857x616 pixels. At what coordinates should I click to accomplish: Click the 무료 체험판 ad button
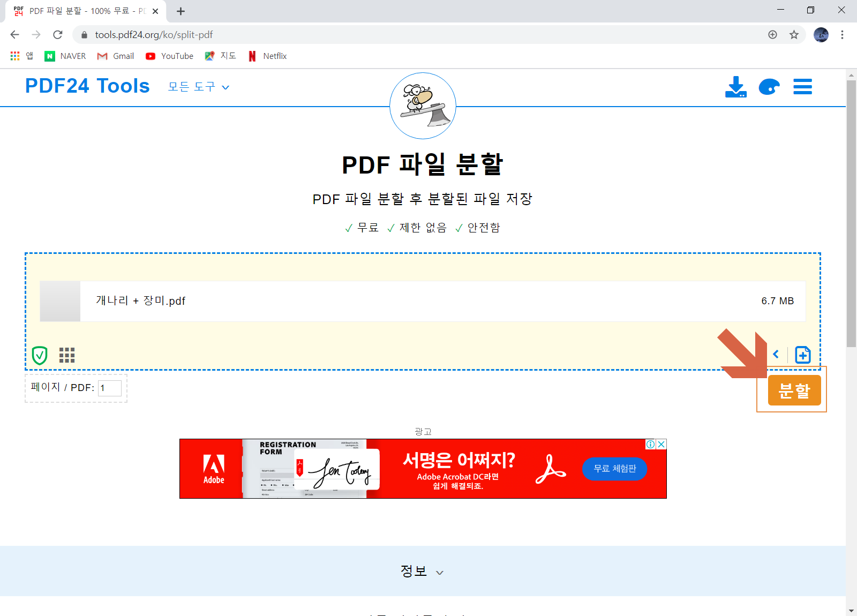coord(615,469)
